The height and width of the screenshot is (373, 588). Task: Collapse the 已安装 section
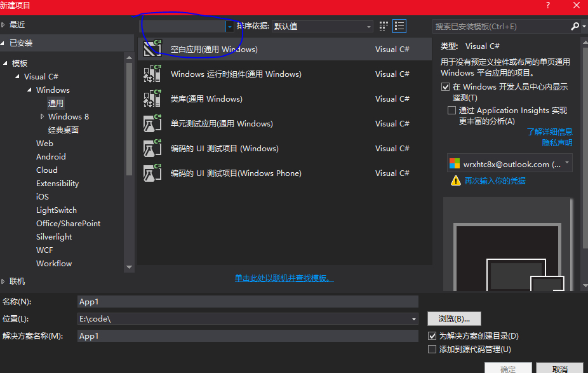click(x=3, y=43)
